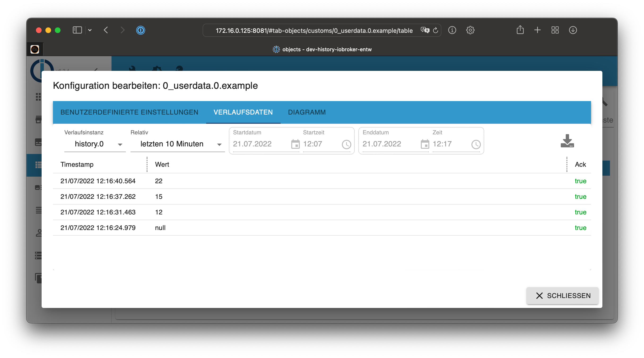Open the end Zeit clock picker
Viewport: 644px width, 358px height.
click(x=476, y=144)
